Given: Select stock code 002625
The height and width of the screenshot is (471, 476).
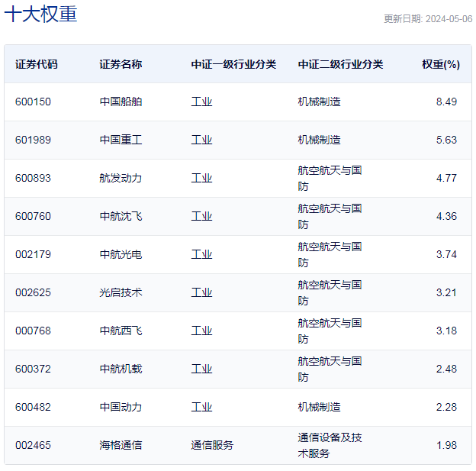Looking at the screenshot, I should (x=33, y=292).
